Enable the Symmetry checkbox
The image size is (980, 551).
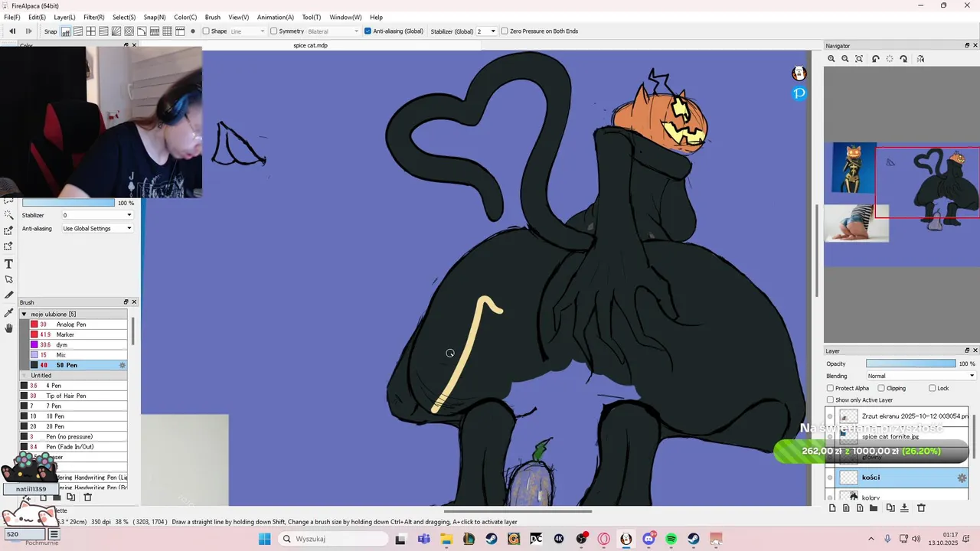click(x=273, y=31)
